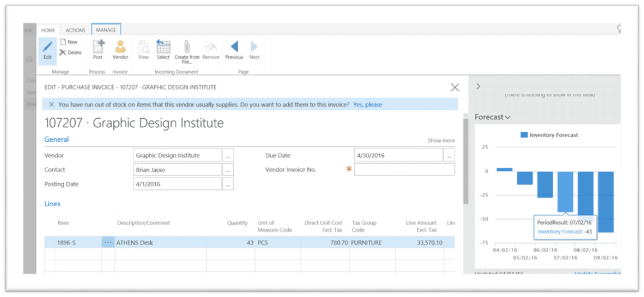Open the Vendor card from ribbon
This screenshot has width=644, height=297.
pyautogui.click(x=121, y=50)
